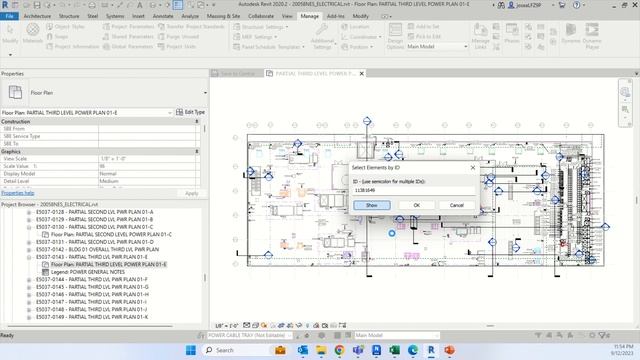Open the Phases dialog
The width and height of the screenshot is (640, 360).
pos(512,33)
